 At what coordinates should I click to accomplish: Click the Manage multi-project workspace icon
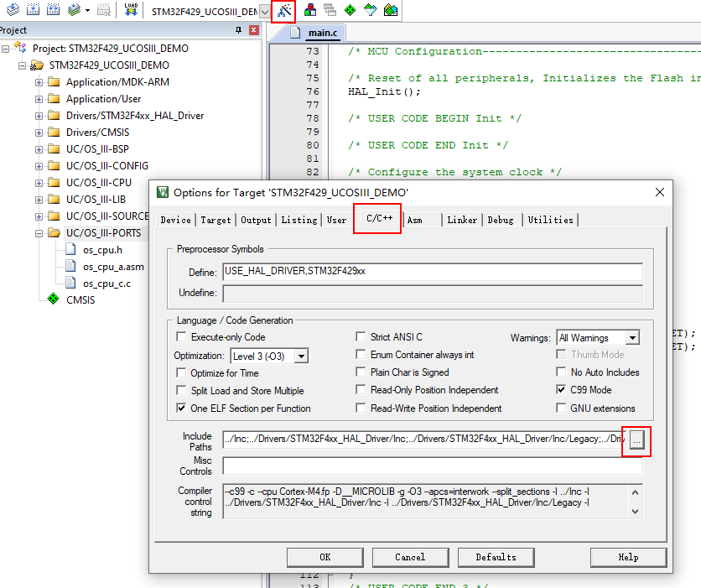point(330,10)
